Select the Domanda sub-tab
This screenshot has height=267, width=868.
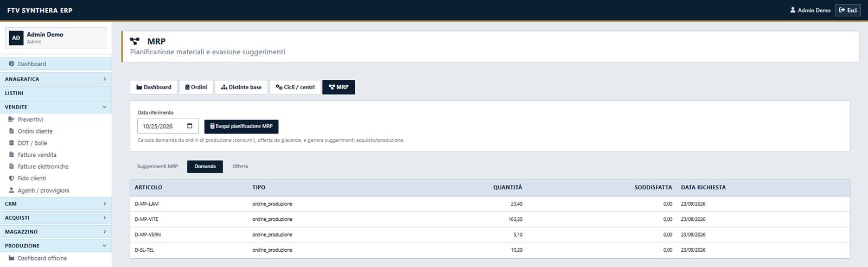tap(205, 167)
